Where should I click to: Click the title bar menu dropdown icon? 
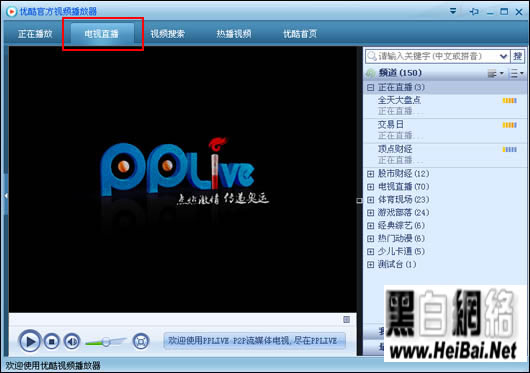point(453,11)
